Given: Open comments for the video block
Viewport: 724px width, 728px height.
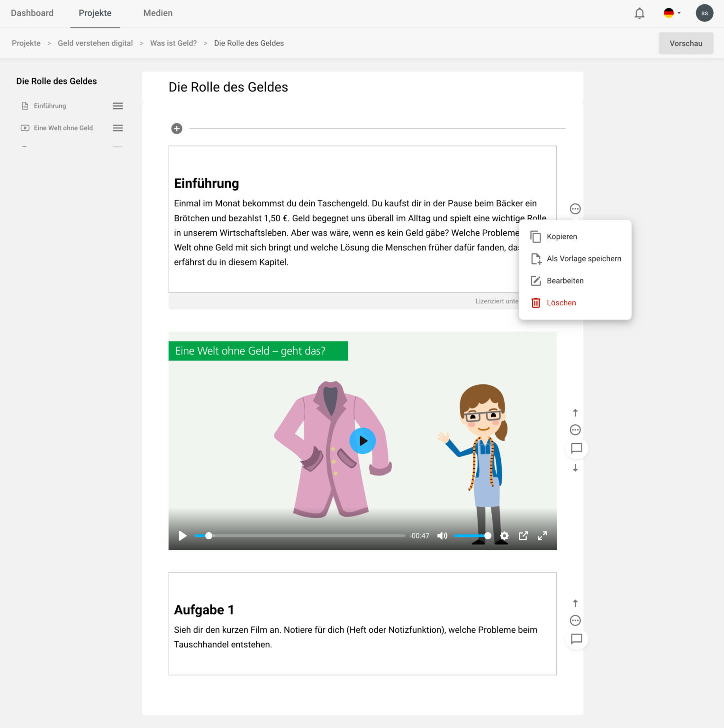Looking at the screenshot, I should (576, 448).
